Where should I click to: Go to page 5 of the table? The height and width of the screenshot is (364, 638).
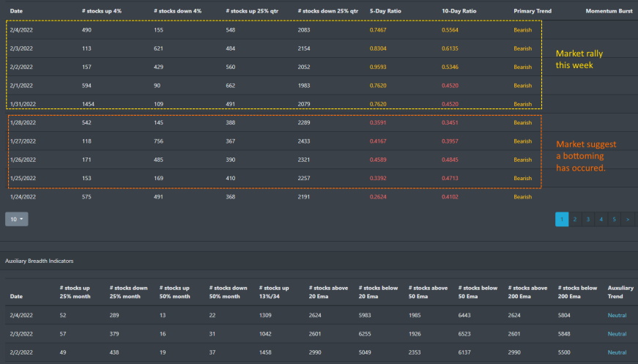click(615, 219)
